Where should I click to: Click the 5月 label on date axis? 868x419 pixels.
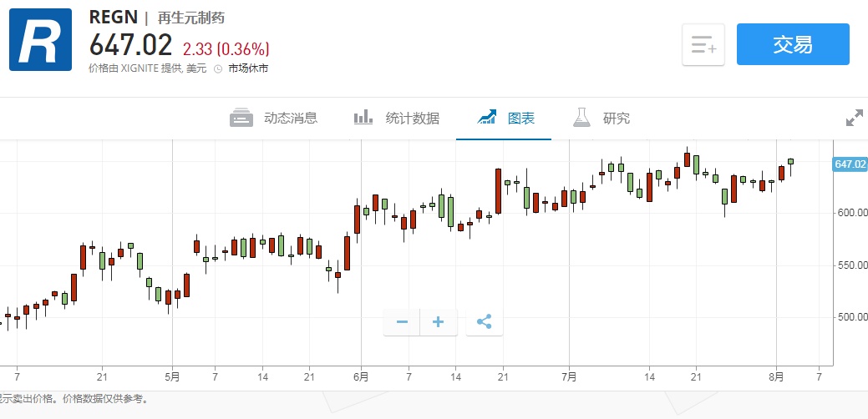coord(172,376)
